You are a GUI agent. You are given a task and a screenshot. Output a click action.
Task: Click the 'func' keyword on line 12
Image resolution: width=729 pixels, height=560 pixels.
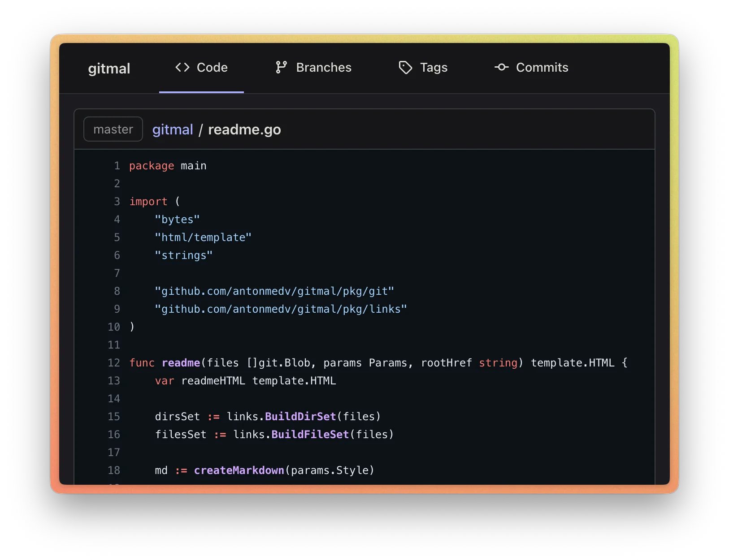tap(142, 363)
